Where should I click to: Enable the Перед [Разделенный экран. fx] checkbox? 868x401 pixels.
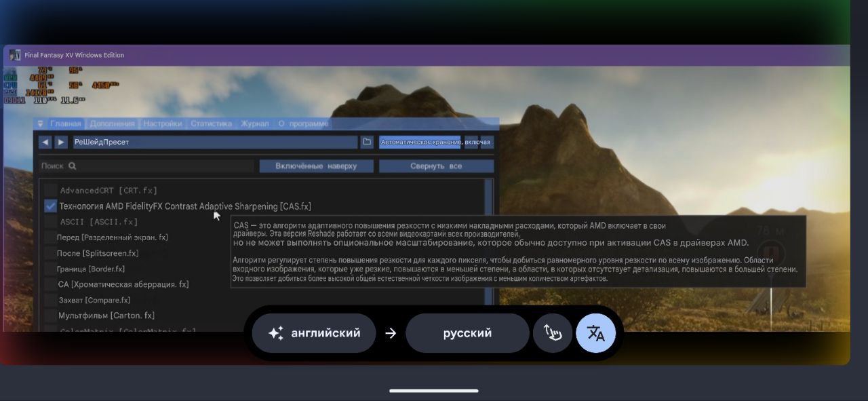(x=51, y=237)
